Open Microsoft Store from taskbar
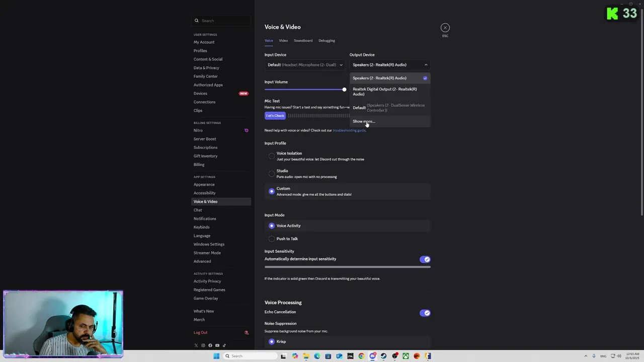 pyautogui.click(x=328, y=356)
